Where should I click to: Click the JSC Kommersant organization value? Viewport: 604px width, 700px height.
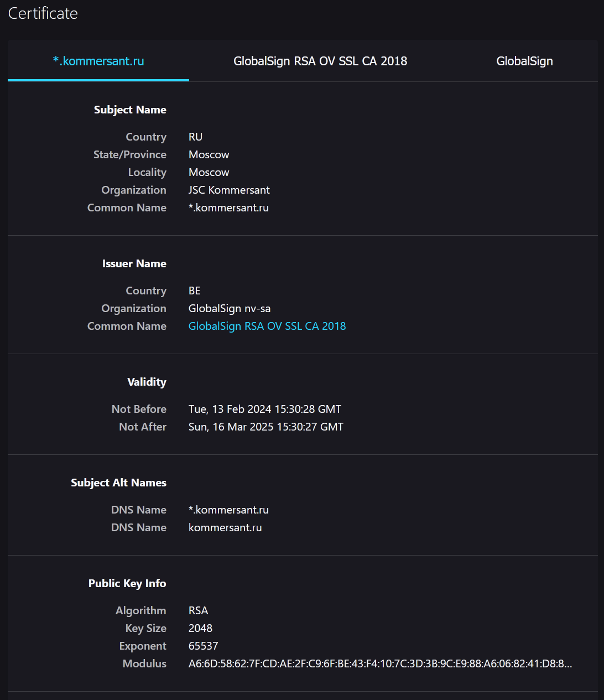coord(229,190)
